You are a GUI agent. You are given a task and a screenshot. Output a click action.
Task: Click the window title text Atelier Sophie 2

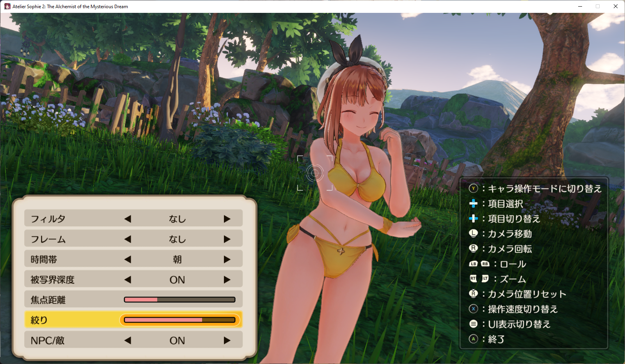[x=70, y=7]
